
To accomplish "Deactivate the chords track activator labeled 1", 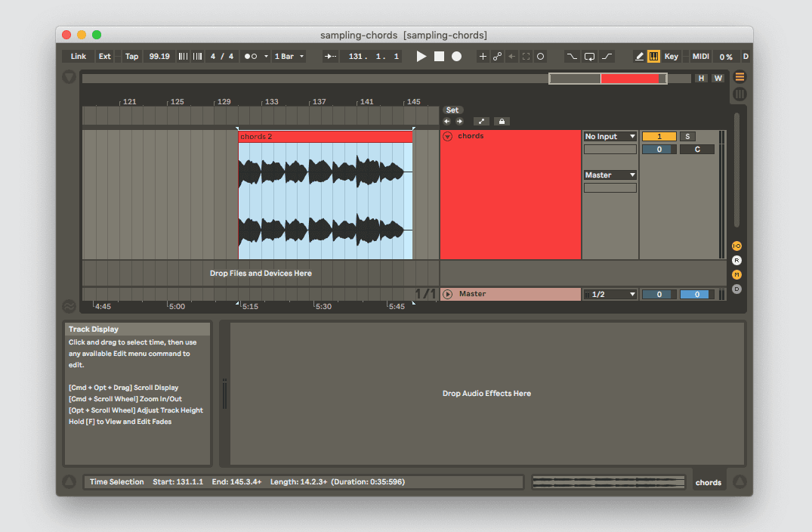I will (x=659, y=136).
